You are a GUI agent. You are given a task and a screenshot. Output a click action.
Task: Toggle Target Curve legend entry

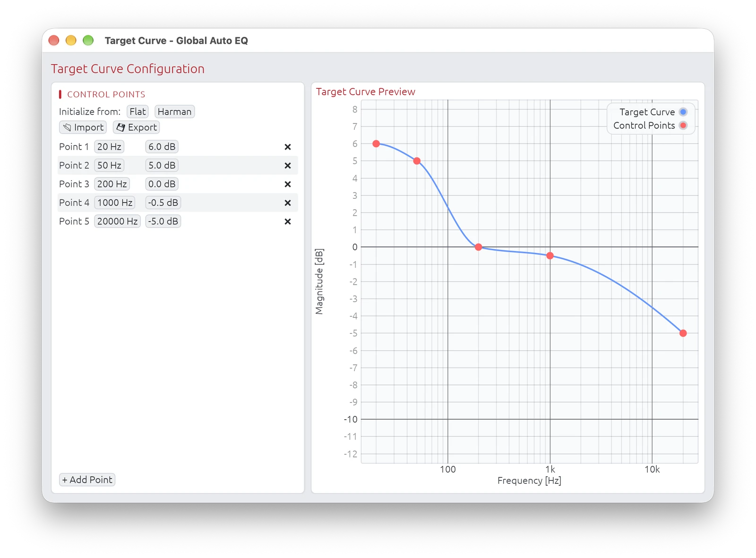tap(653, 112)
